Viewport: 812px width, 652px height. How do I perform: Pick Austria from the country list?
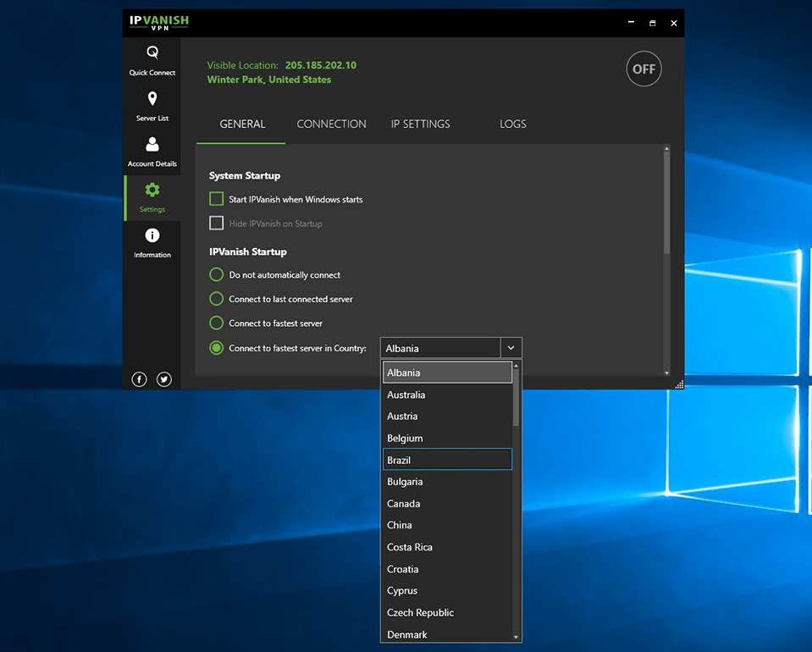(447, 417)
